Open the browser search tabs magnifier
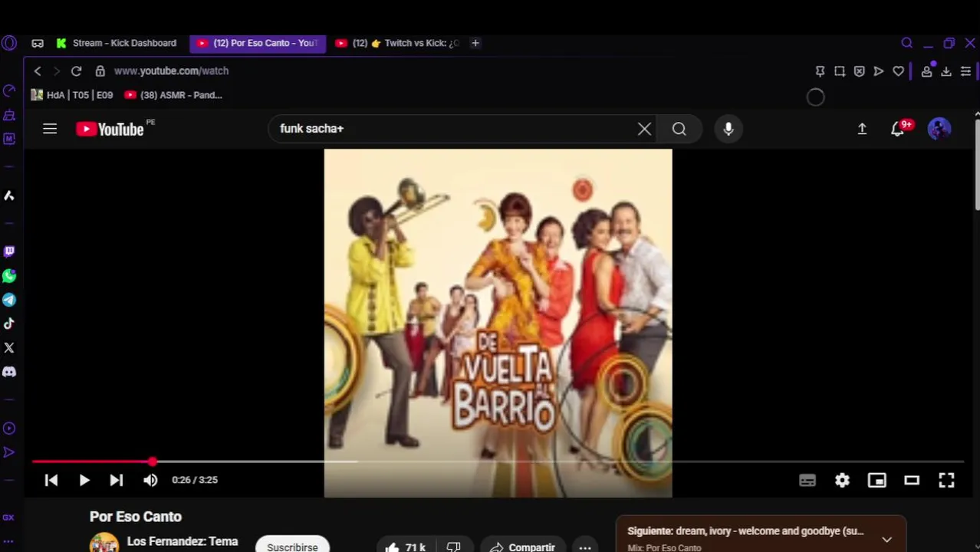 tap(906, 43)
